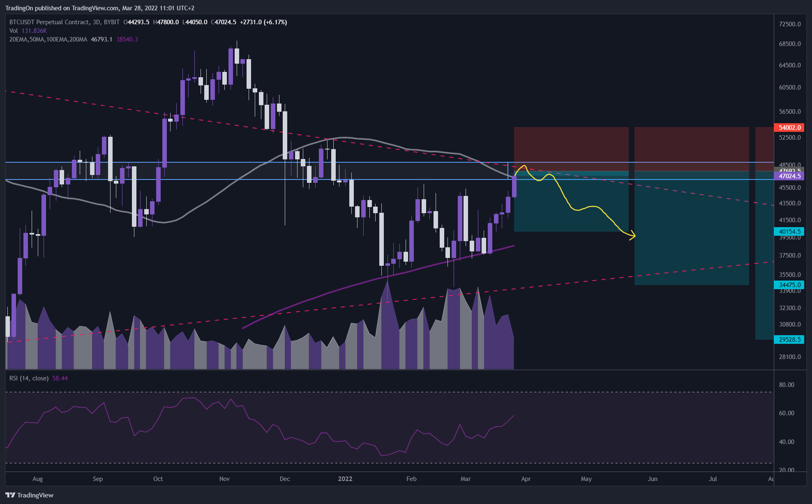Click 28100.0 on the price axis
Screen dimensions: 812x504
point(790,357)
